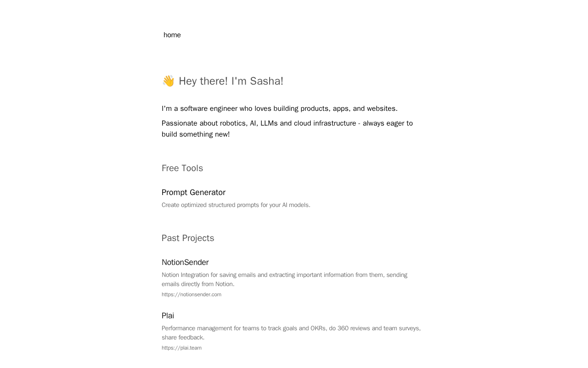This screenshot has width=588, height=368.
Task: Click "emails directly from Notion." text line
Action: point(198,284)
